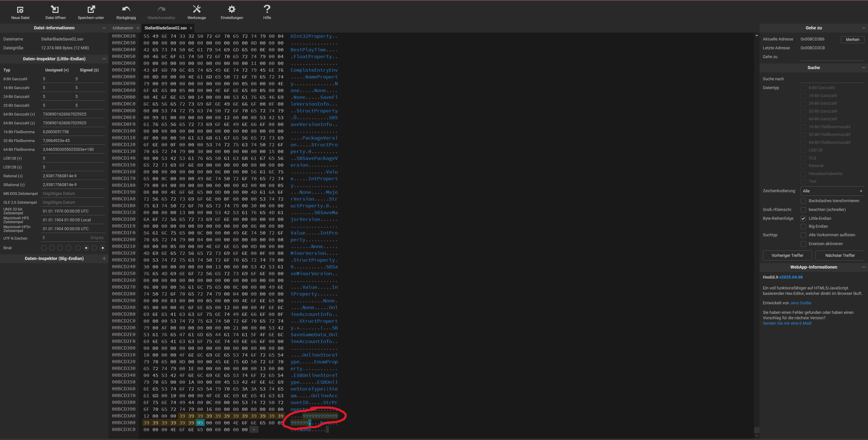Collapse the Suche panel
The width and height of the screenshot is (868, 440).
pos(864,68)
